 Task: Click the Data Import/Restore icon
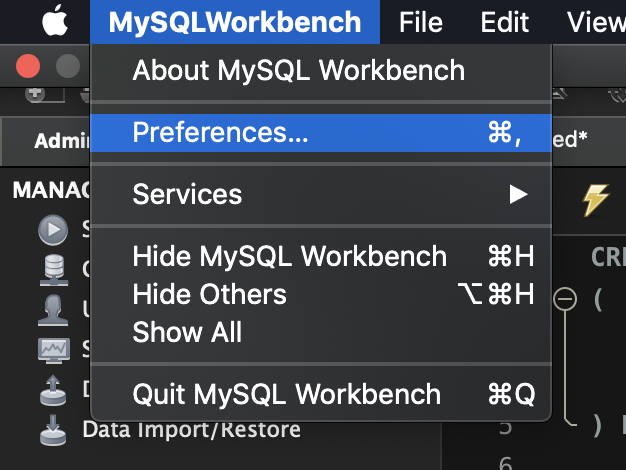point(53,430)
